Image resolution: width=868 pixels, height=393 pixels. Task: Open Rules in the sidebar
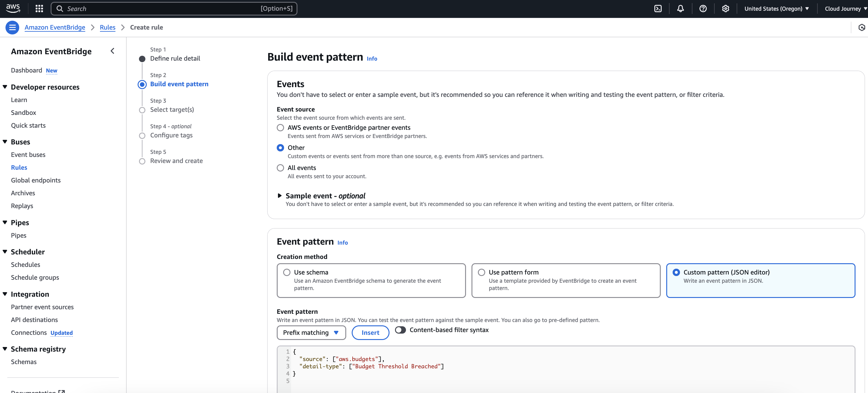19,168
